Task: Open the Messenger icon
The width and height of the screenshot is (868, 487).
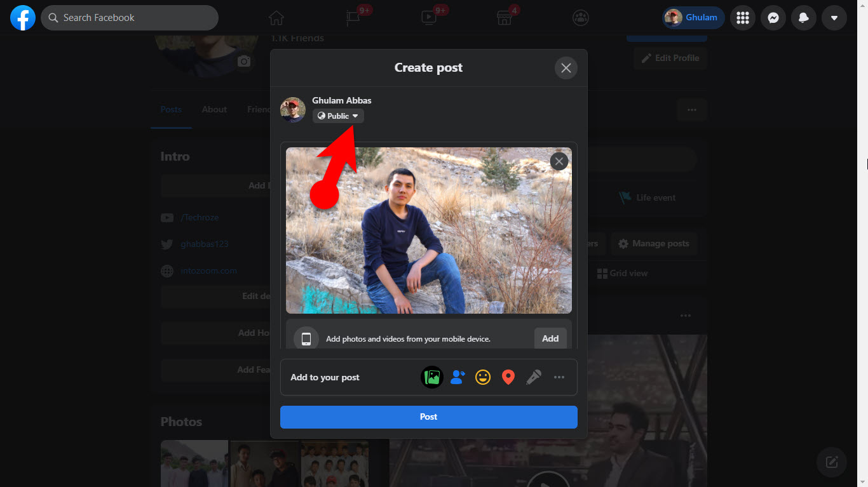Action: 773,18
